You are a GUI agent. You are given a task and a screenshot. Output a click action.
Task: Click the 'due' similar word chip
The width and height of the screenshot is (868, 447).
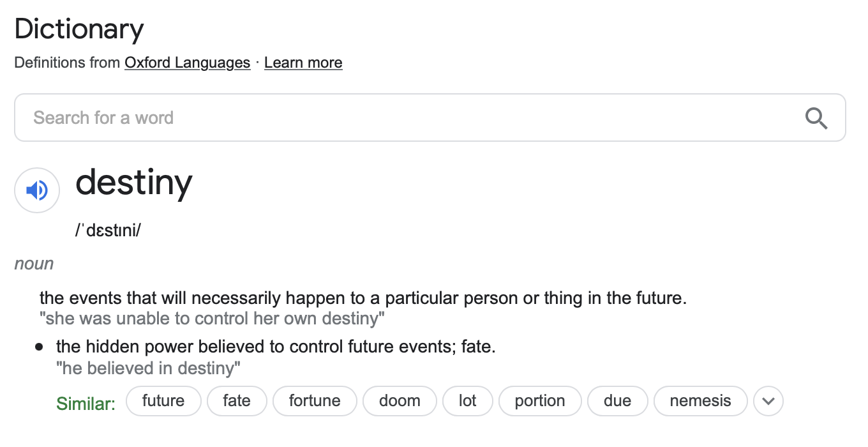point(617,401)
